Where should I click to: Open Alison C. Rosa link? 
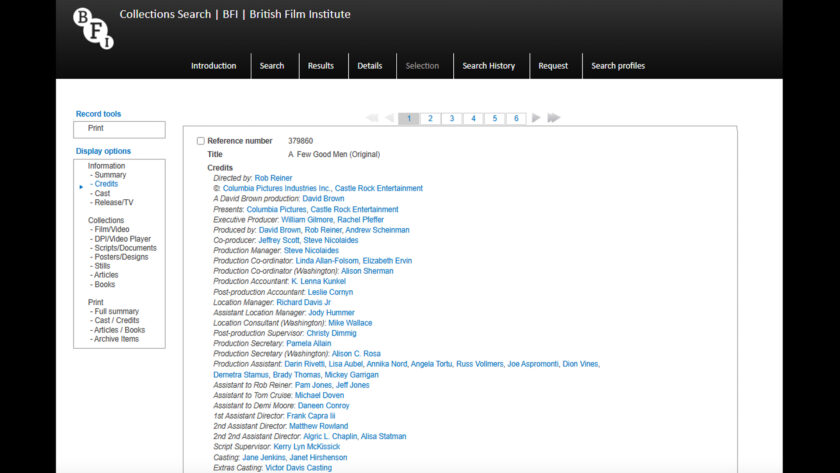(356, 354)
